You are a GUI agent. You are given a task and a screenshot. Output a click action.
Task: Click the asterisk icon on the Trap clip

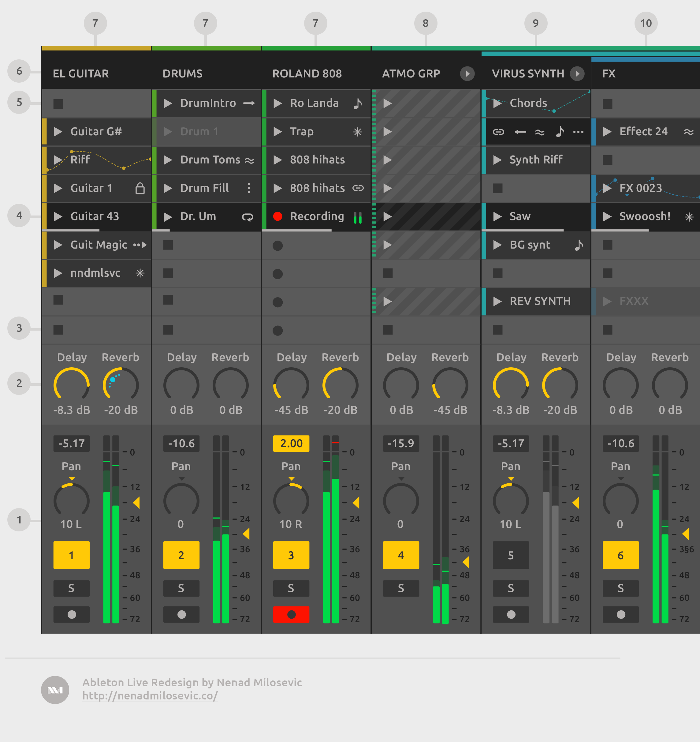pos(358,131)
